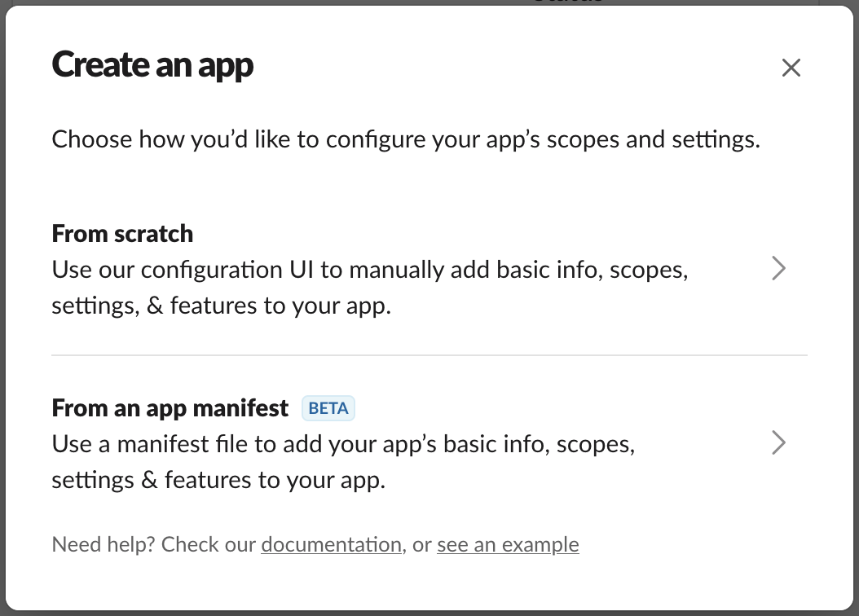Select the From scratch heading
Viewport: 859px width, 616px height.
pyautogui.click(x=122, y=234)
